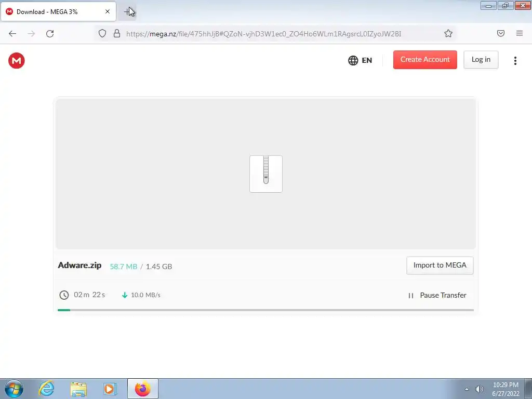The width and height of the screenshot is (532, 399).
Task: Open Windows Explorer folder taskbar icon
Action: tap(78, 389)
